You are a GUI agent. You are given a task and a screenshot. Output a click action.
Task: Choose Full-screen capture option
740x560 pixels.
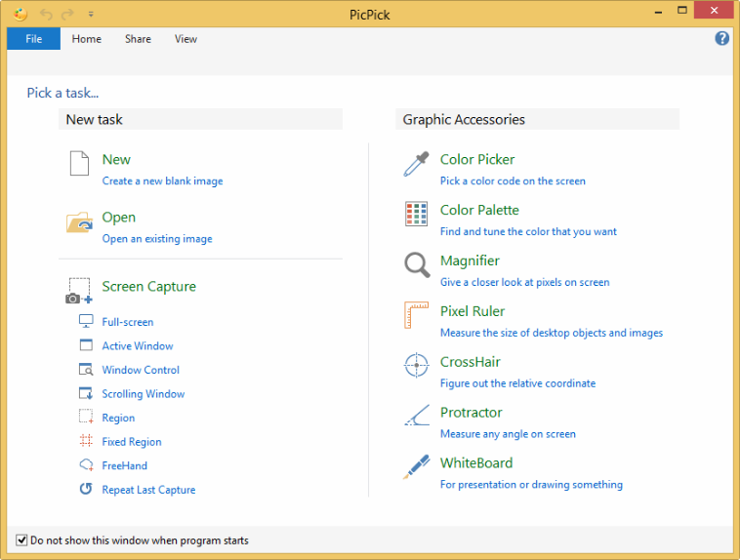pyautogui.click(x=127, y=322)
